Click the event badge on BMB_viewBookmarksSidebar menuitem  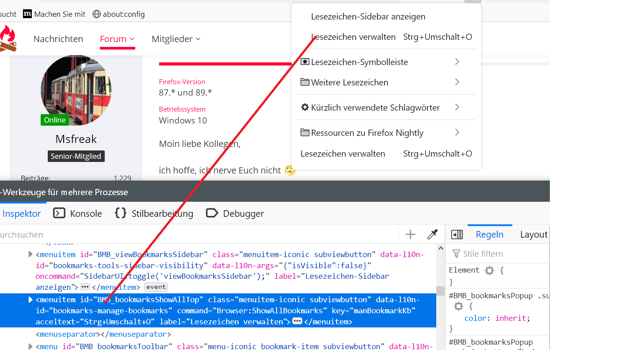coord(156,287)
